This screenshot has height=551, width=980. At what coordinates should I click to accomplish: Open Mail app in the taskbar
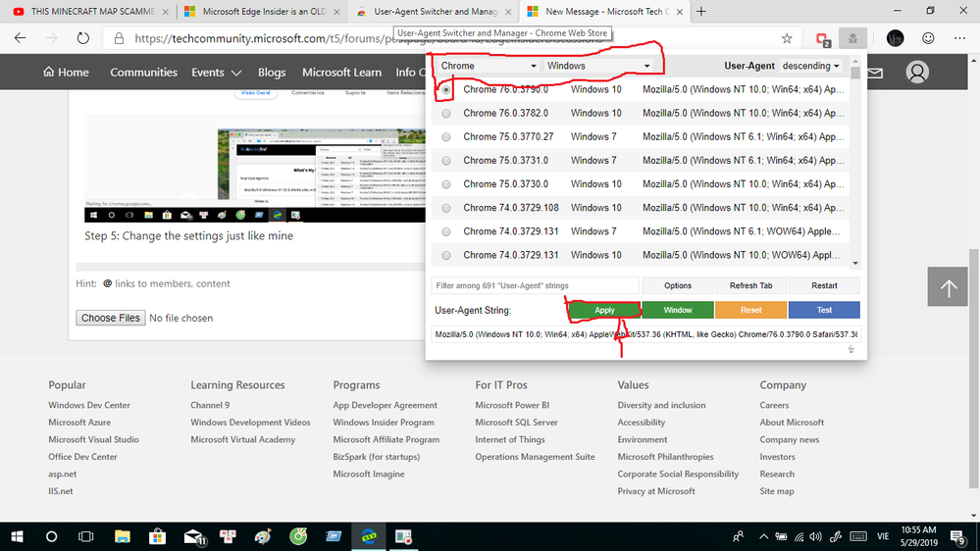(194, 537)
